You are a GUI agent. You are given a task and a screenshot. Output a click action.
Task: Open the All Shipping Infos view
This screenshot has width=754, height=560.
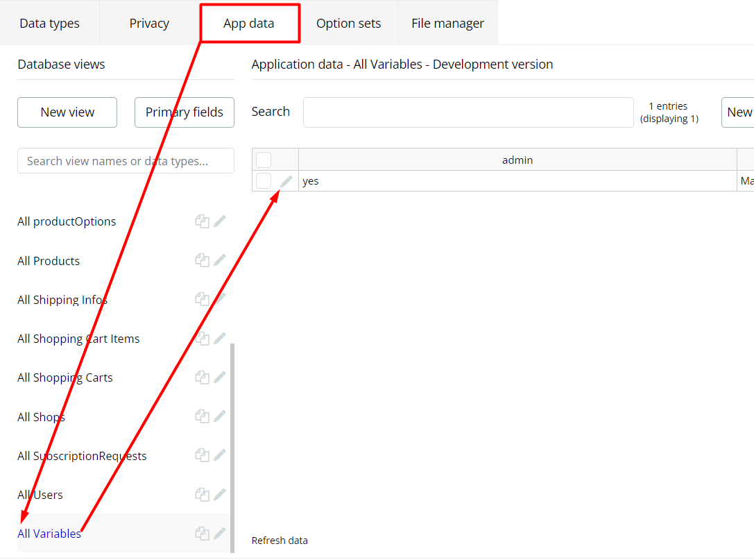point(62,300)
